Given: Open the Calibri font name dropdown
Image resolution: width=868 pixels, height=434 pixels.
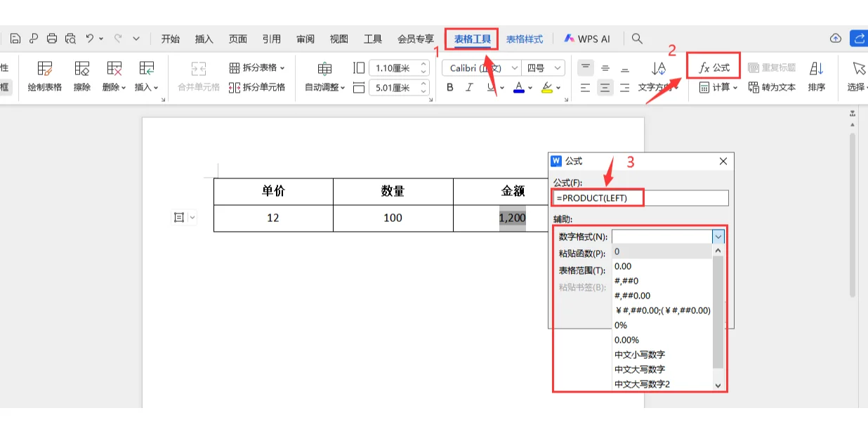Looking at the screenshot, I should [515, 68].
